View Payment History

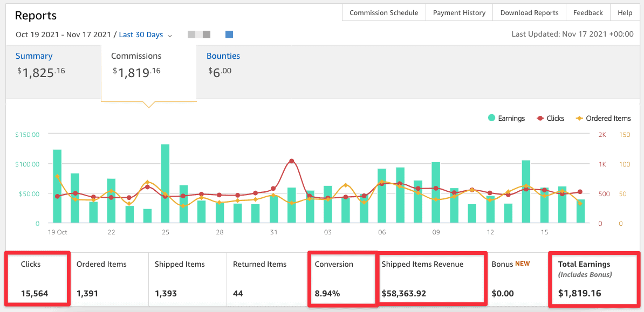click(459, 12)
